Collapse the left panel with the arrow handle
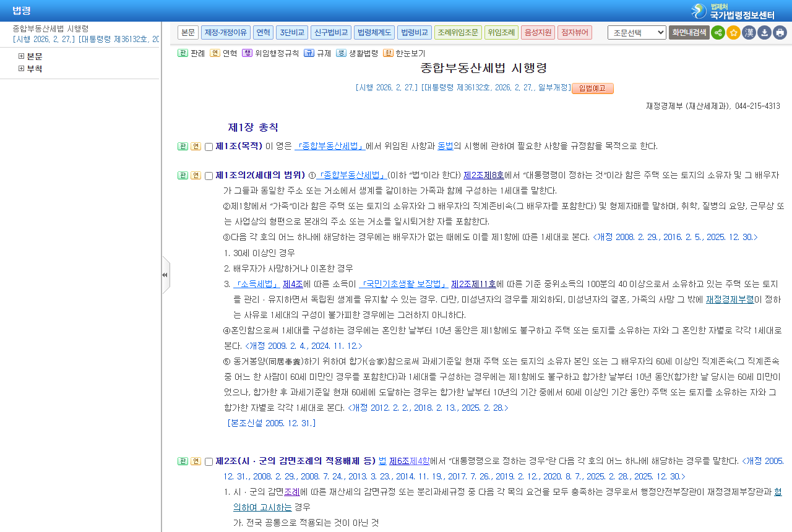The height and width of the screenshot is (532, 792). pyautogui.click(x=165, y=275)
